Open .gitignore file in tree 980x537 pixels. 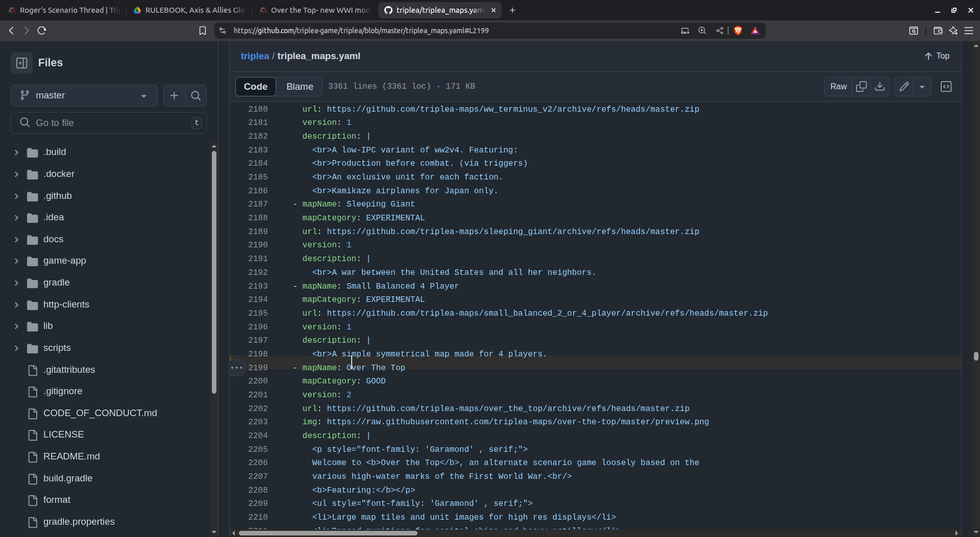point(63,391)
